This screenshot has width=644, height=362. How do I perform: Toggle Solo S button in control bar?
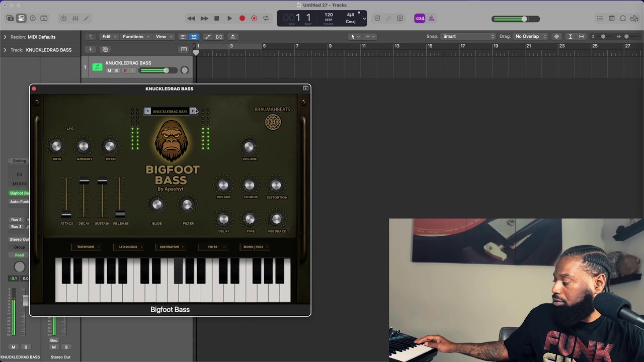coord(399,18)
